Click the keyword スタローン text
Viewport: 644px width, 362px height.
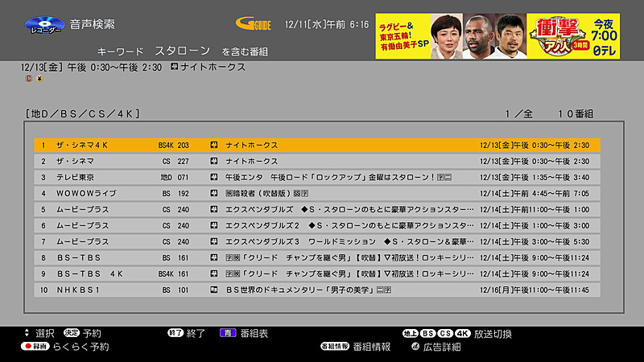[183, 51]
